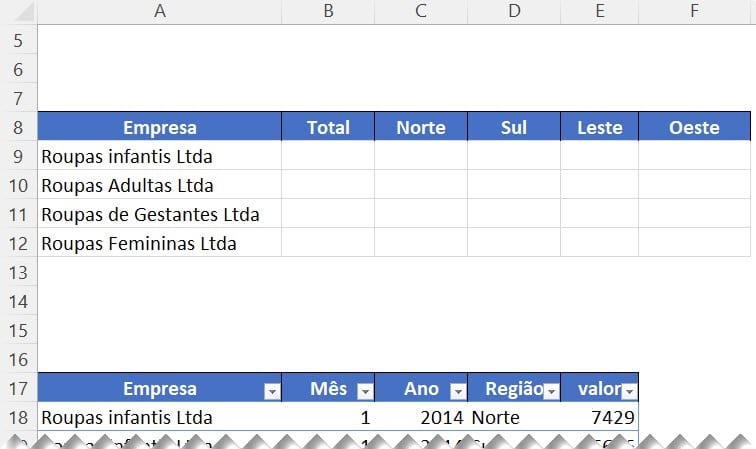Select the 'Roupas Adultas Ltda' cell
The image size is (756, 449).
click(x=159, y=185)
